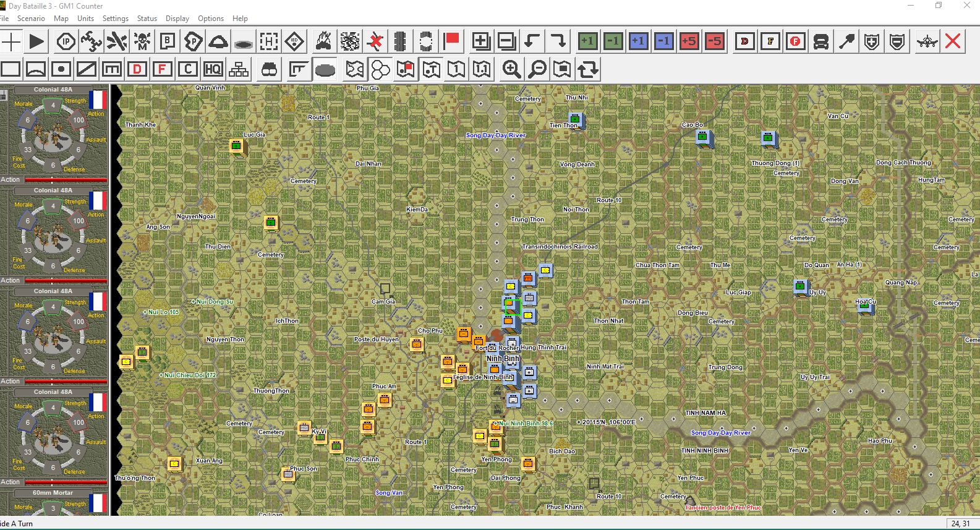The image size is (980, 530).
Task: Click the H hex outline icon
Action: point(269,42)
